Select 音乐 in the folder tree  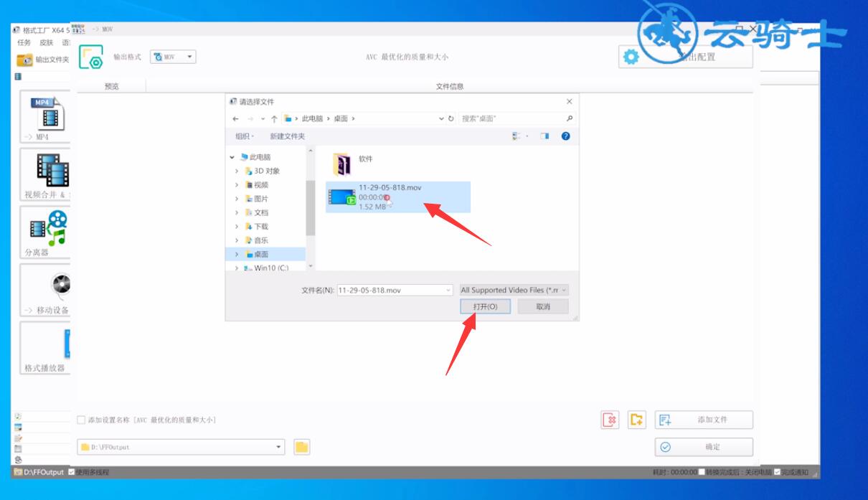pyautogui.click(x=261, y=240)
